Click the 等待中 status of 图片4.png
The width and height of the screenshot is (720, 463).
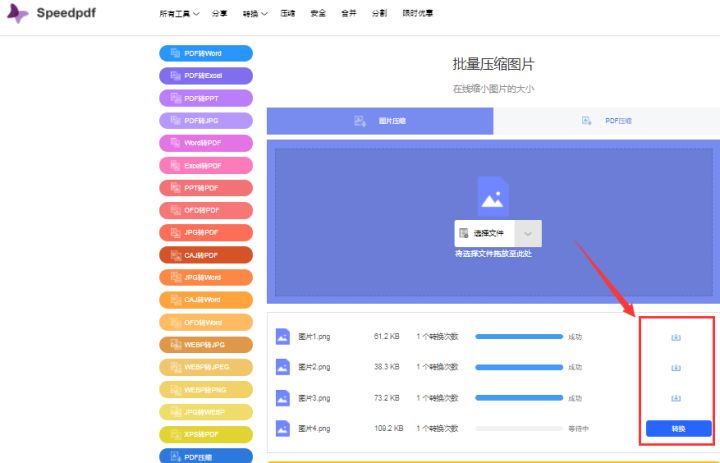(578, 429)
